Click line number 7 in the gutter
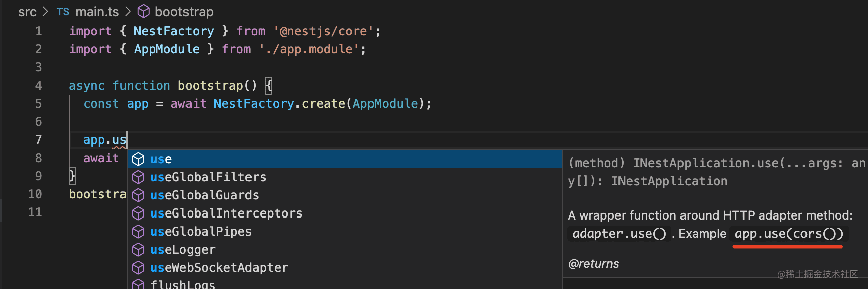The height and width of the screenshot is (289, 868). 38,140
